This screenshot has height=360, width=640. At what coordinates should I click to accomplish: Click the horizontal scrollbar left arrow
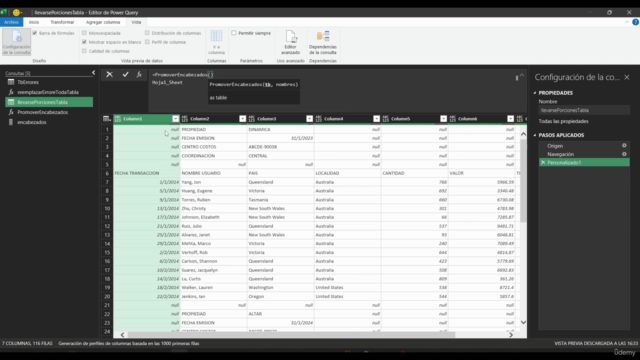pyautogui.click(x=122, y=335)
